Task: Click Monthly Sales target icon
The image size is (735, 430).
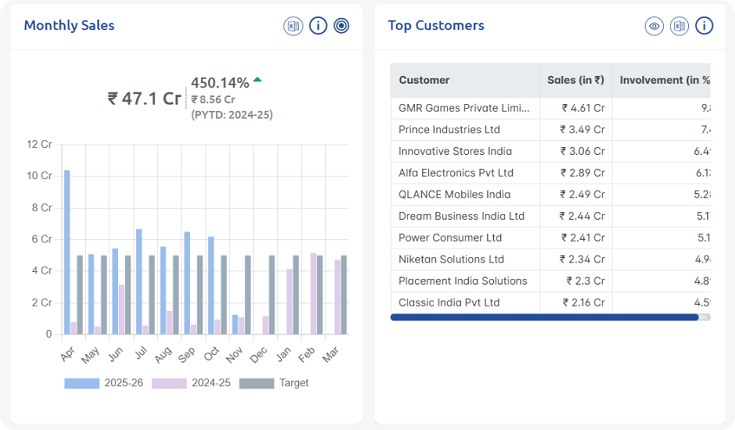Action: (x=342, y=26)
